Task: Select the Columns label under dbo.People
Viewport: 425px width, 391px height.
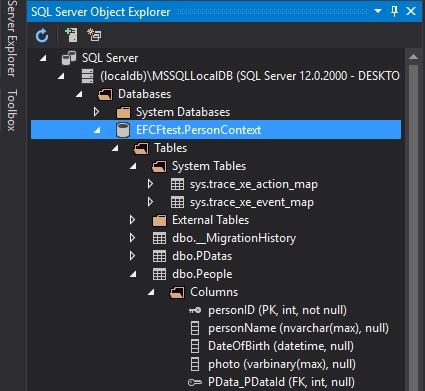Action: click(x=214, y=292)
